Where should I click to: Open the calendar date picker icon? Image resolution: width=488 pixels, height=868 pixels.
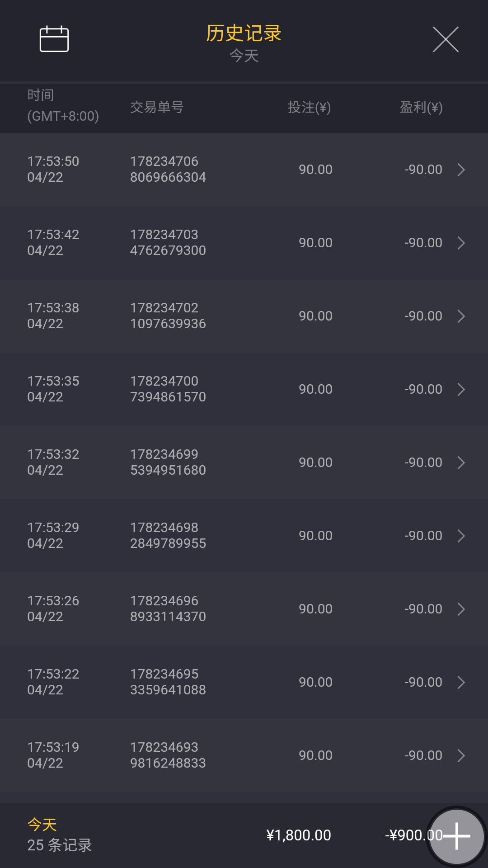coord(54,39)
